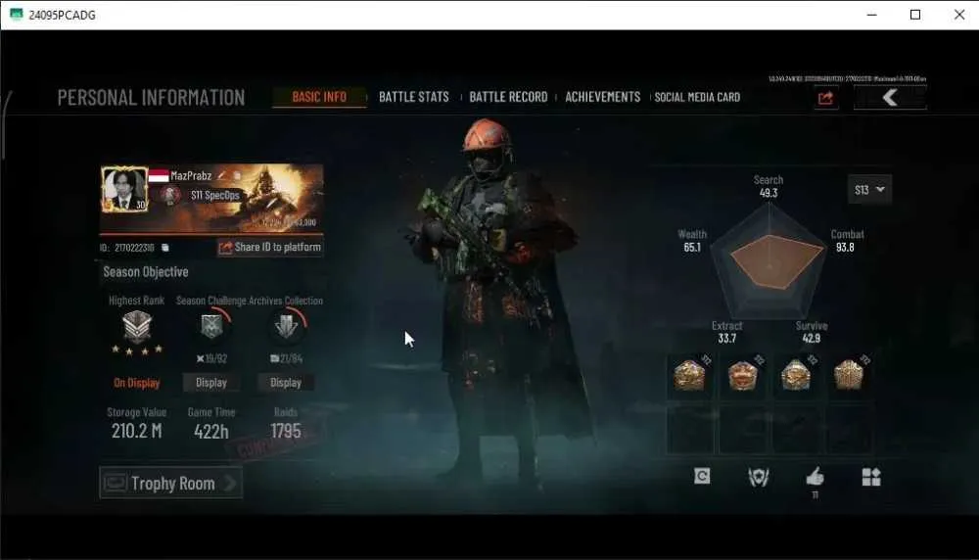Switch to the Achievements tab

click(602, 97)
